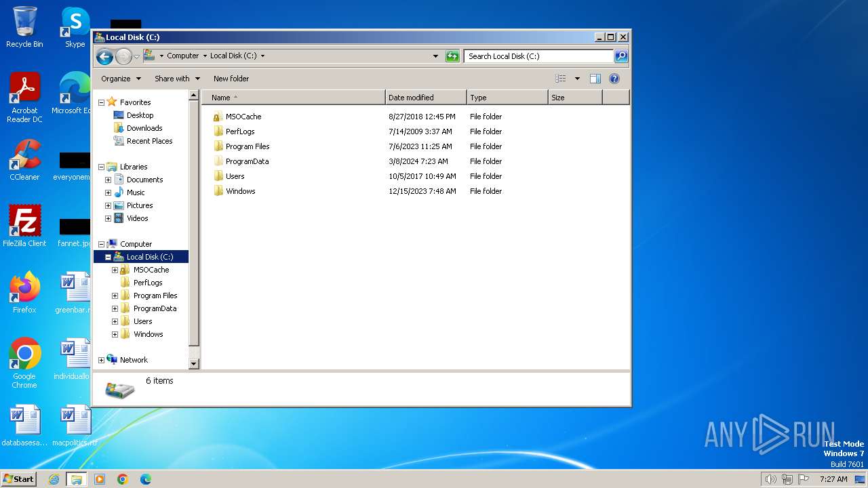Select the Program Files folder icon in list
This screenshot has height=488, width=868.
tap(218, 146)
